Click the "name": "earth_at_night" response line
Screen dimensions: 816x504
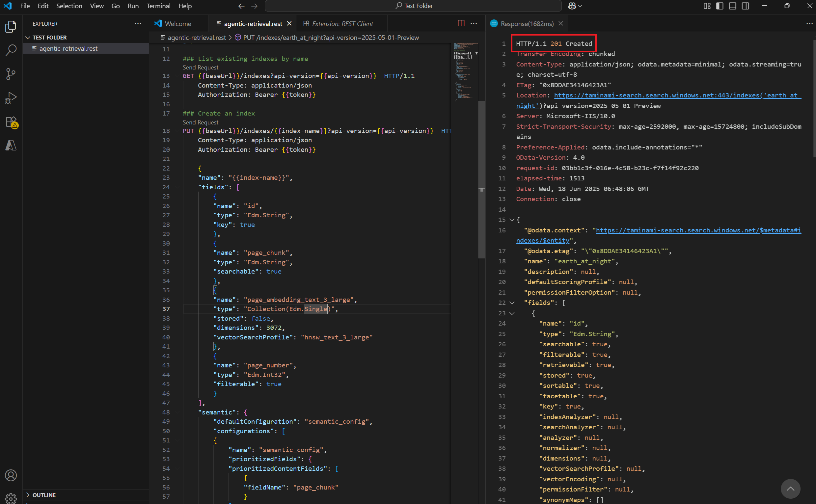pyautogui.click(x=571, y=261)
